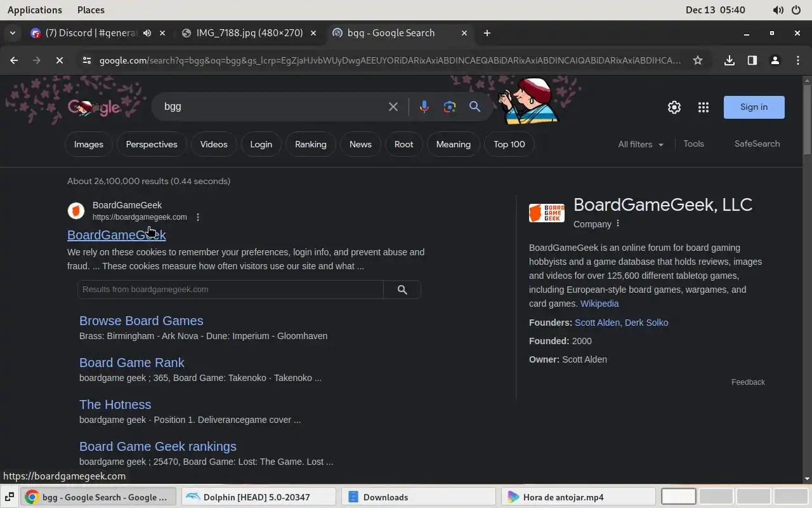This screenshot has height=508, width=812.
Task: Open founder Derk Solko link
Action: [646, 323]
